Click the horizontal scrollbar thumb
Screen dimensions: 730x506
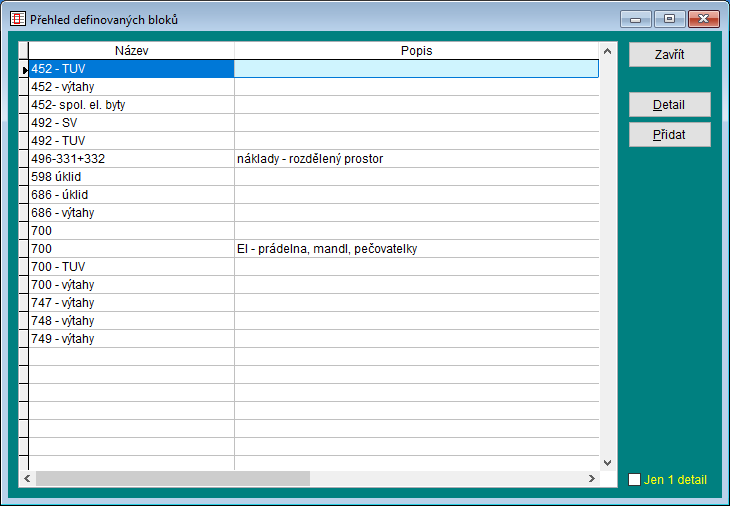pyautogui.click(x=172, y=479)
